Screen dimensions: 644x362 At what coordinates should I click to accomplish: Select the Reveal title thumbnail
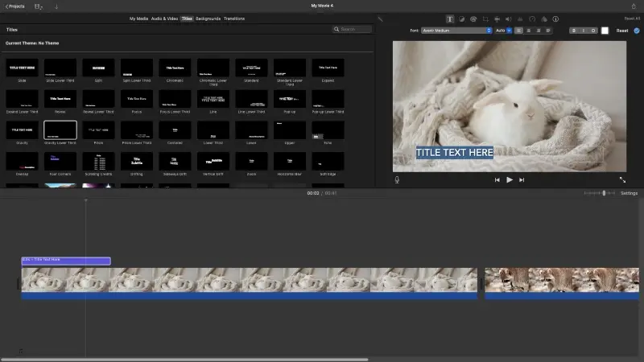pyautogui.click(x=60, y=99)
